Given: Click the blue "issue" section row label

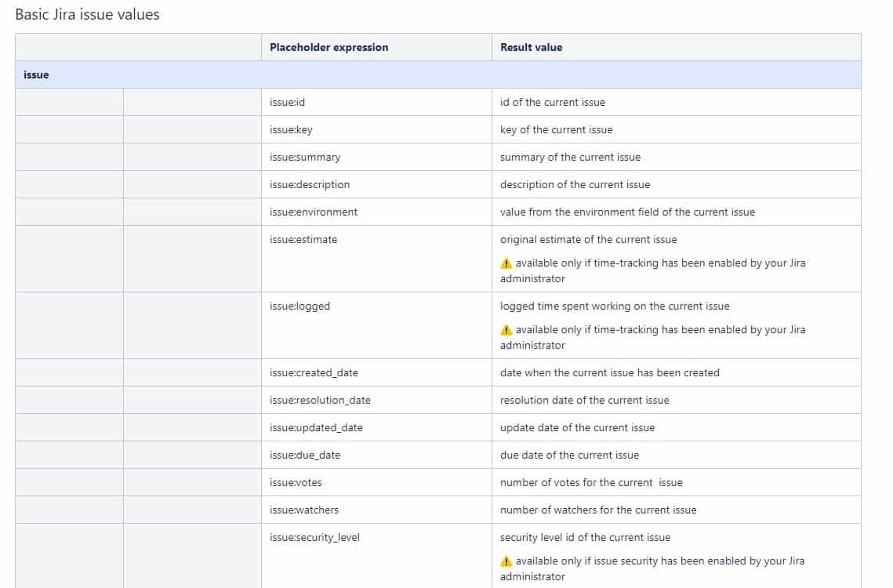Looking at the screenshot, I should tap(36, 74).
